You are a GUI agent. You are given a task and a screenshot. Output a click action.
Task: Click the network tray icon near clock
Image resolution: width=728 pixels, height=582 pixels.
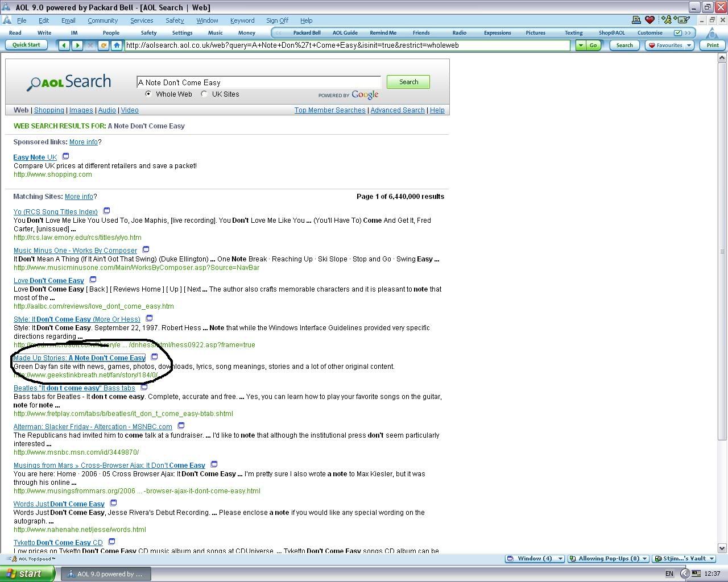[696, 573]
